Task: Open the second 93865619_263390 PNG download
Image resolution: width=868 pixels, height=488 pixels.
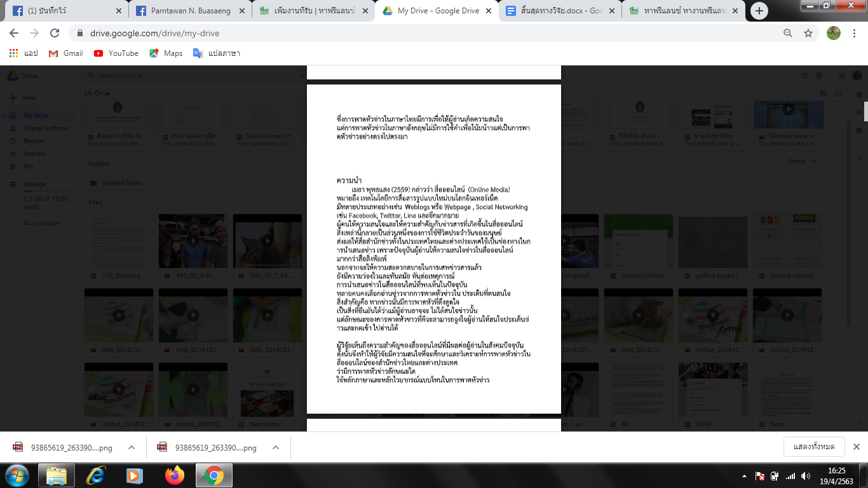Action: pyautogui.click(x=208, y=447)
